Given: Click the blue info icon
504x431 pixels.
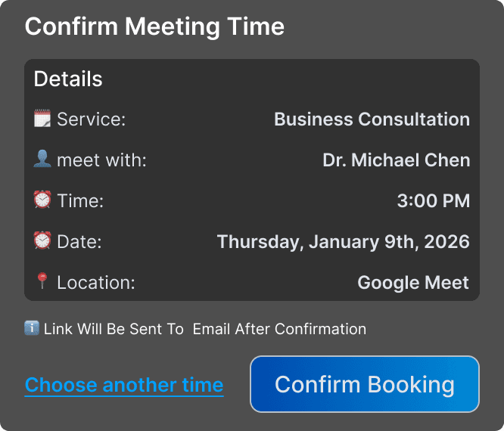Looking at the screenshot, I should pos(32,328).
